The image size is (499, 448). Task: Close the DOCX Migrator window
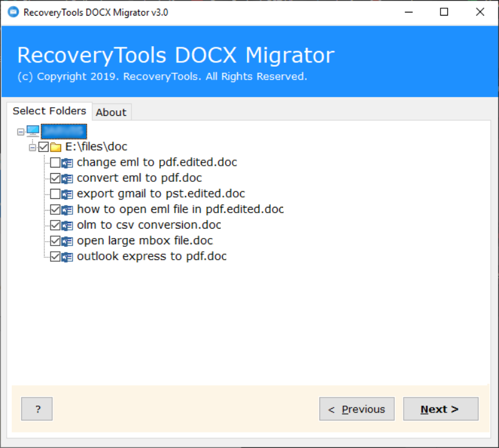(480, 12)
